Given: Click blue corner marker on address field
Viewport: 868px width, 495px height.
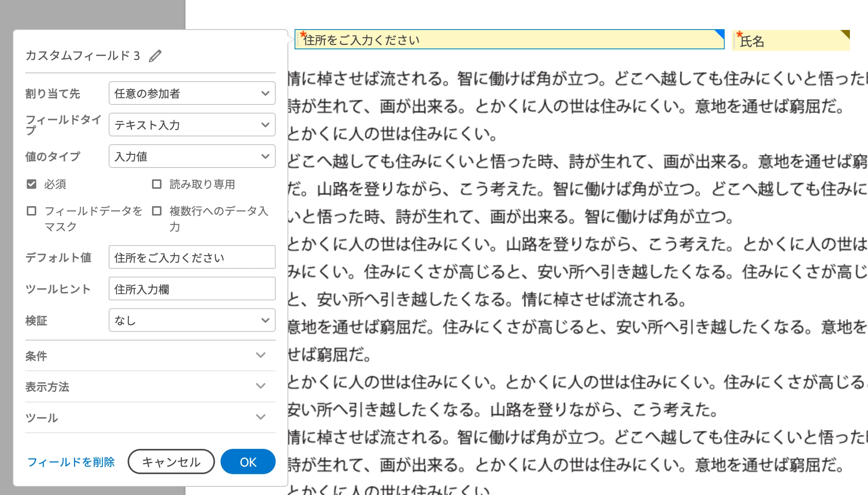Looking at the screenshot, I should coord(720,33).
